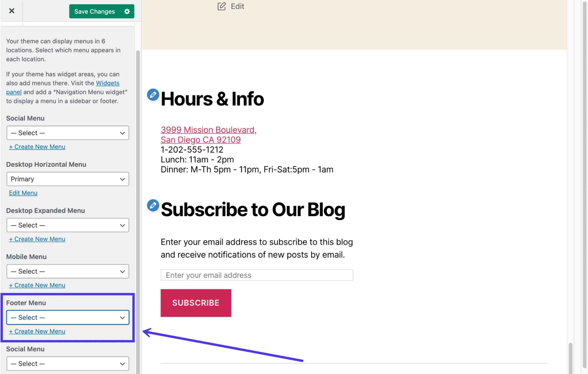Click the SUBSCRIBE button
The image size is (588, 374).
[195, 303]
